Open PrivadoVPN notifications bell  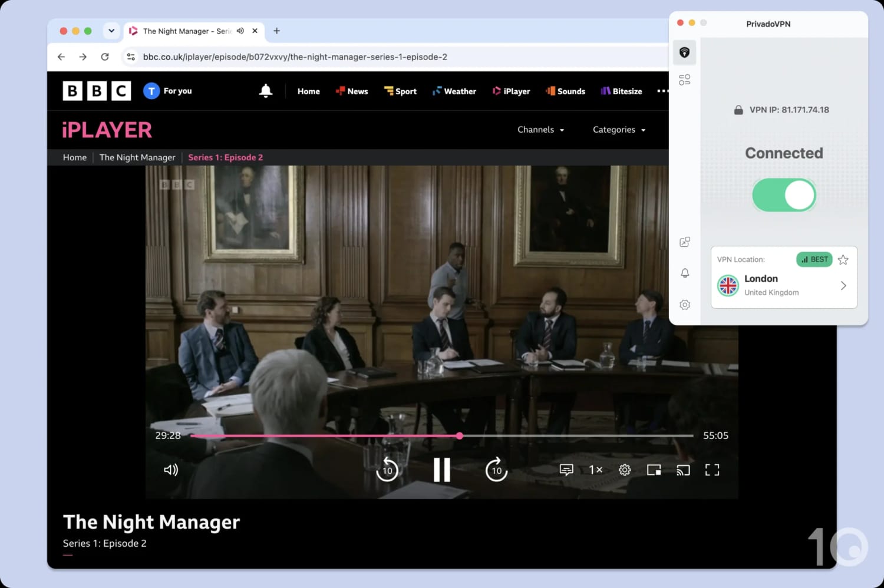tap(684, 273)
